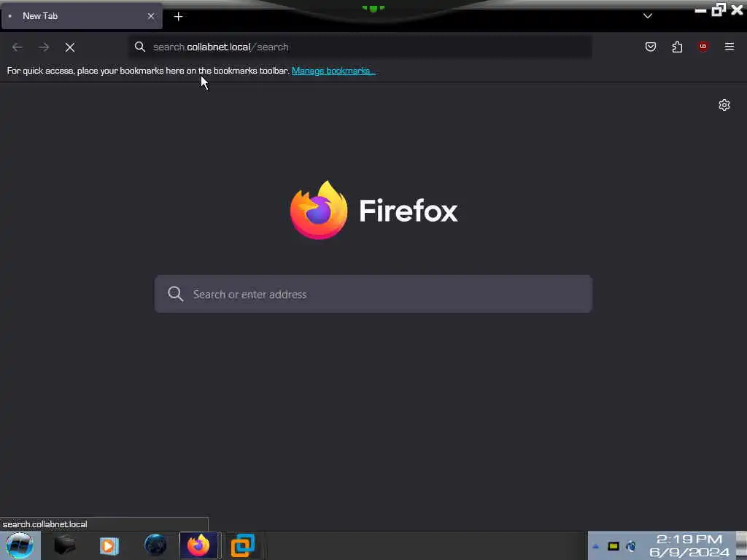The image size is (747, 560).
Task: Open the uBlock Origin extension icon
Action: pyautogui.click(x=703, y=46)
